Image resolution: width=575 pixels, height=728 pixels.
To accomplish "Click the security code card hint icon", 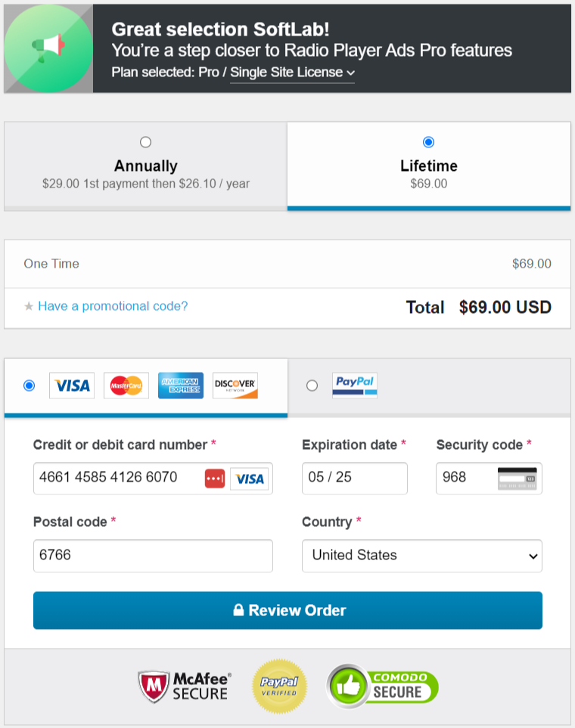I will [517, 479].
